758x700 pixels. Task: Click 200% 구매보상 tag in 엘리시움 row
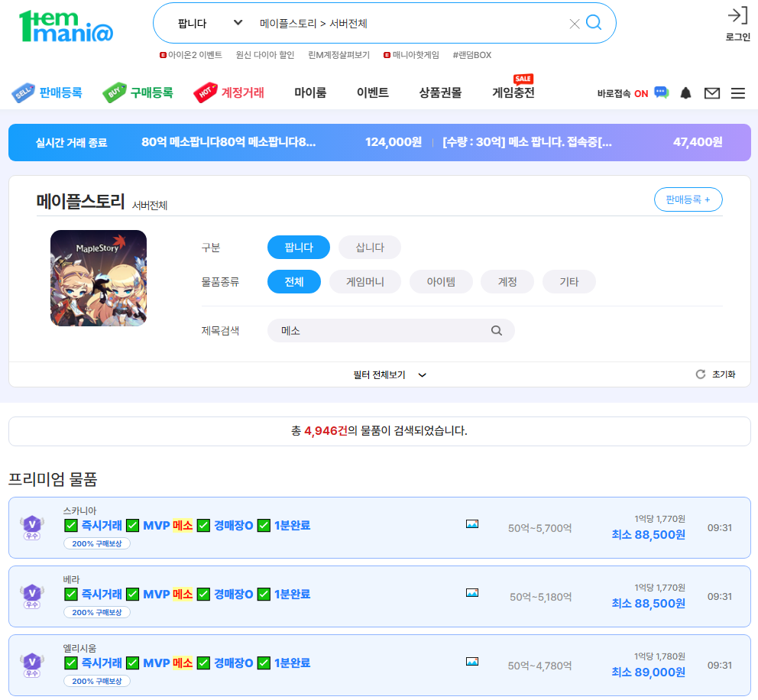click(x=97, y=681)
